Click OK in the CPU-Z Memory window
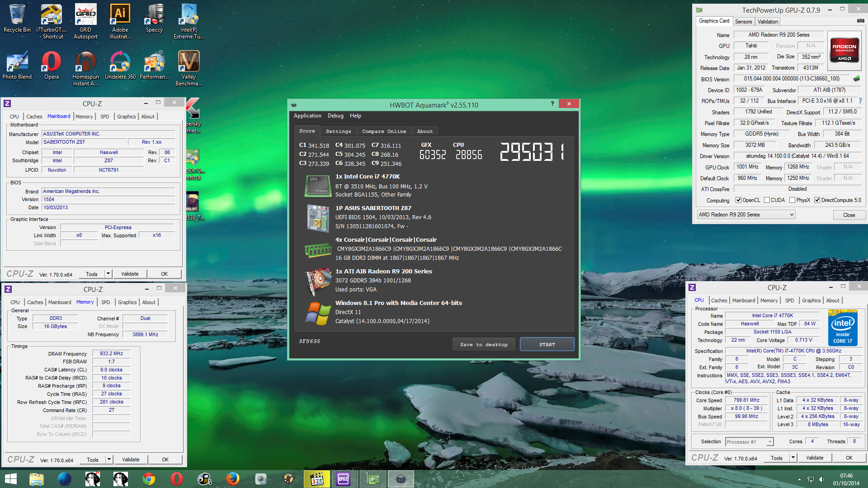 (165, 460)
